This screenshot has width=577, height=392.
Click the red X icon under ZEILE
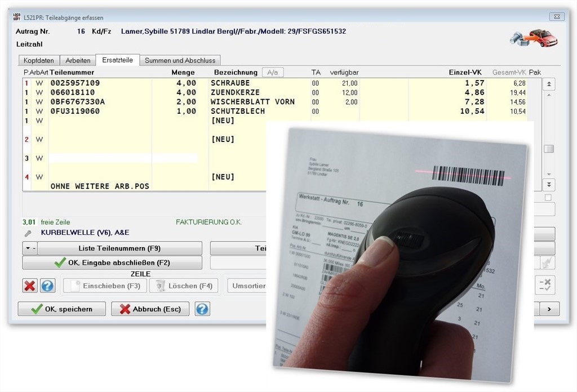coord(30,286)
